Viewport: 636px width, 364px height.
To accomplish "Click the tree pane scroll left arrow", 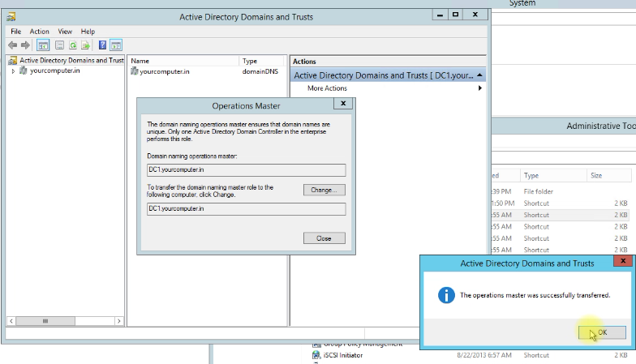I will 11,321.
